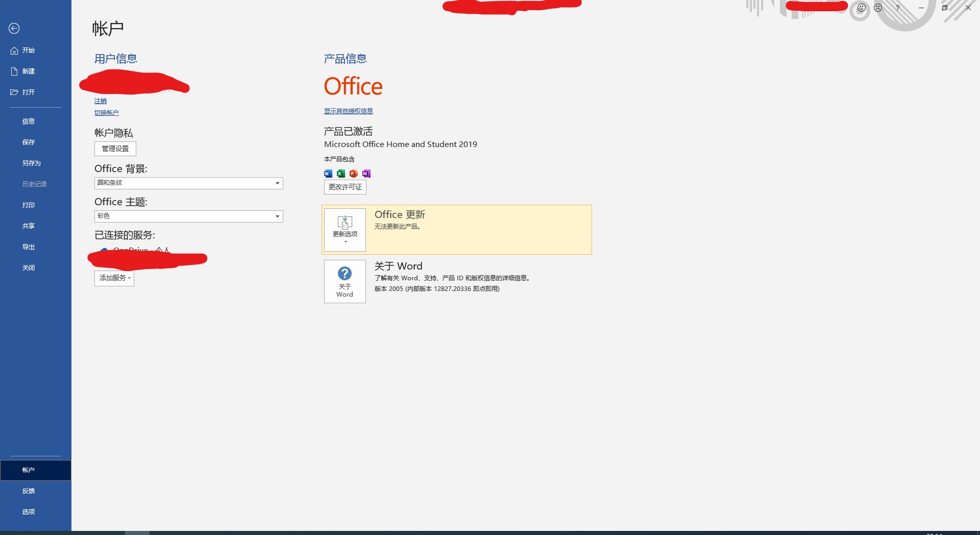This screenshot has height=535, width=980.
Task: Click the restore window button
Action: (x=945, y=8)
